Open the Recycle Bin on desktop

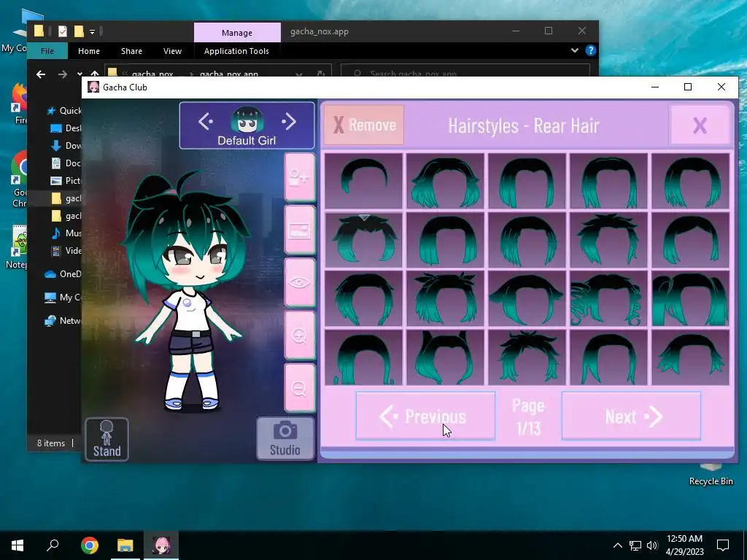point(711,474)
